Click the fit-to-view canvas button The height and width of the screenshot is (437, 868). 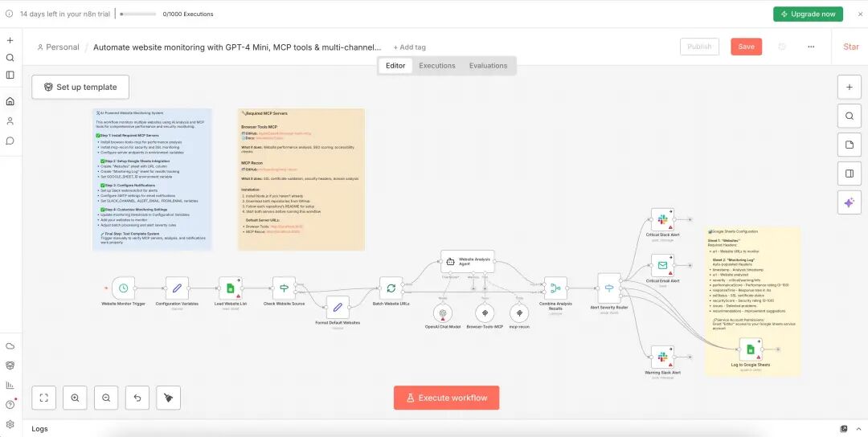tap(44, 398)
